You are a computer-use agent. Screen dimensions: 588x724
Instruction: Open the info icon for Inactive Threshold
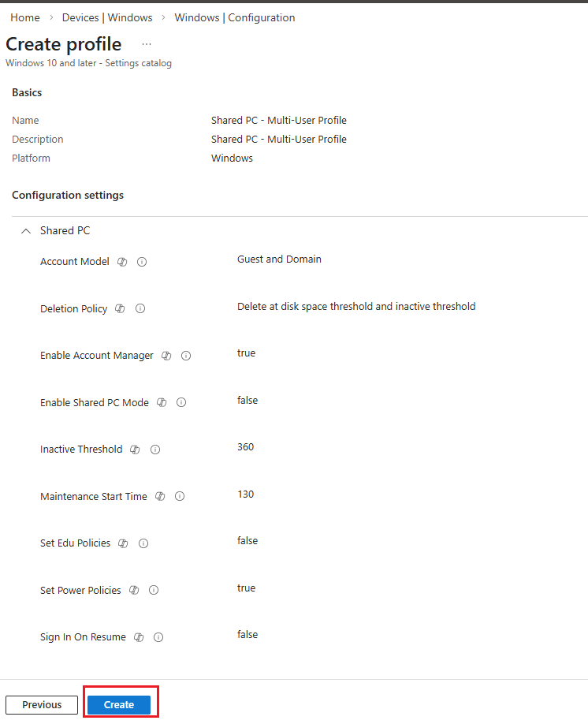[155, 450]
